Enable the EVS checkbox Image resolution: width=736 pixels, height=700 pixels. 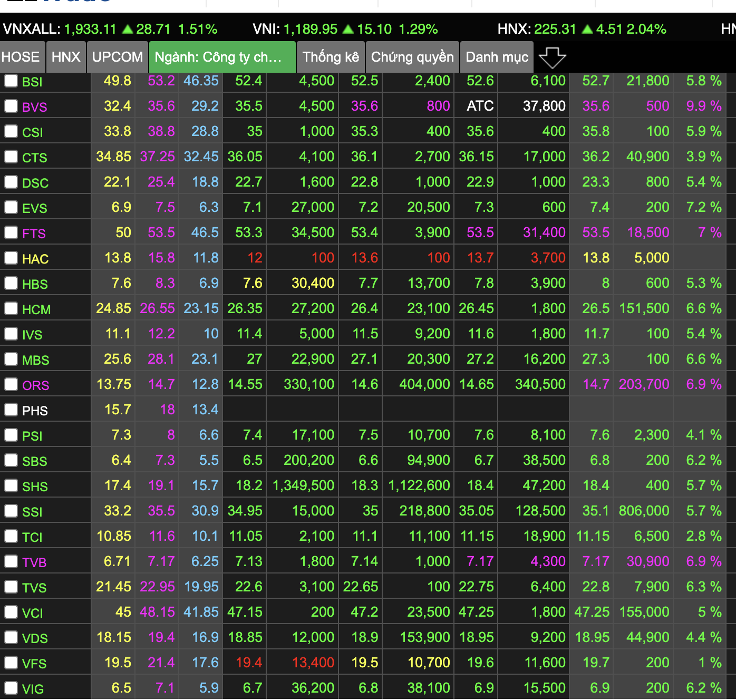(x=11, y=207)
